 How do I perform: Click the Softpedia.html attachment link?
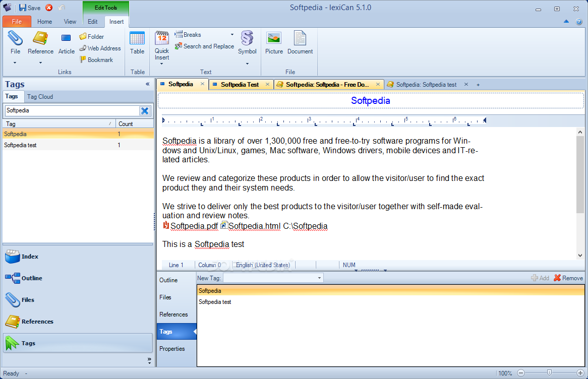point(251,226)
